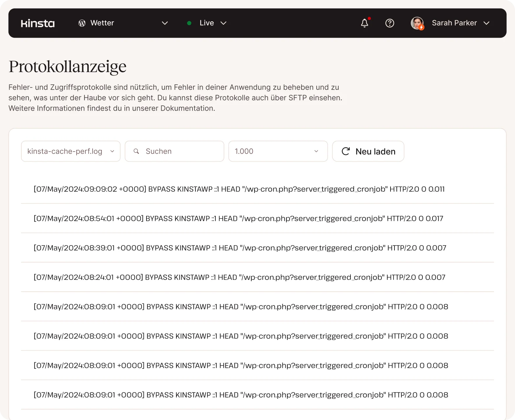Open the help question mark icon
The height and width of the screenshot is (420, 515).
click(x=390, y=23)
